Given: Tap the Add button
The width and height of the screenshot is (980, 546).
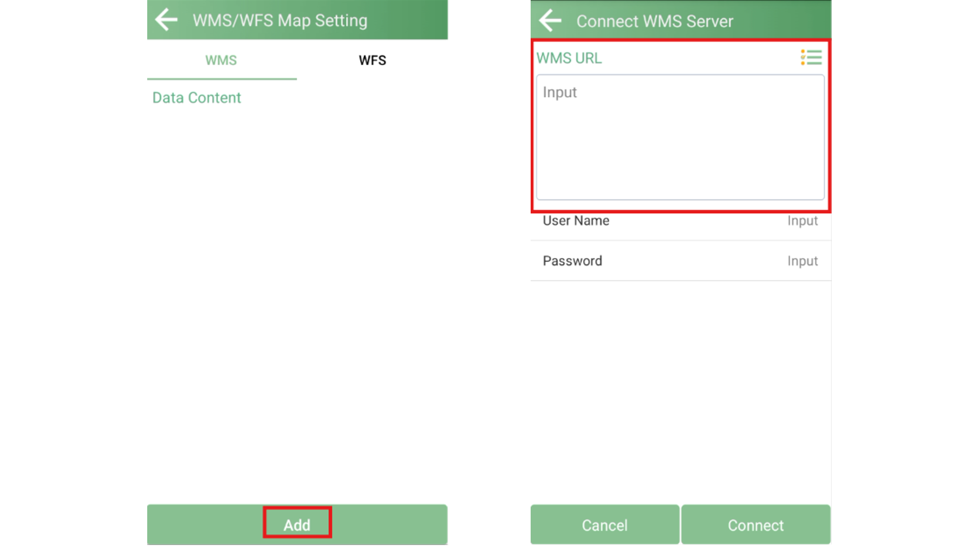Looking at the screenshot, I should 297,524.
